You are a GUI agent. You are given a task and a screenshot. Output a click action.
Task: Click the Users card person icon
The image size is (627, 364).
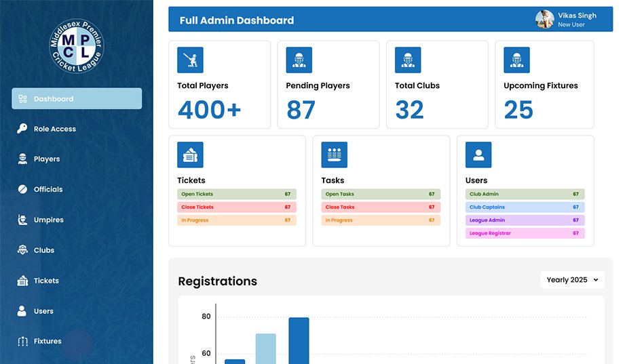coord(478,155)
